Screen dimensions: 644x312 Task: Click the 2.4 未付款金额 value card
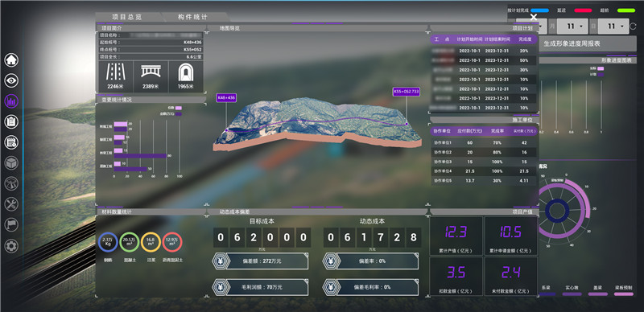click(510, 276)
